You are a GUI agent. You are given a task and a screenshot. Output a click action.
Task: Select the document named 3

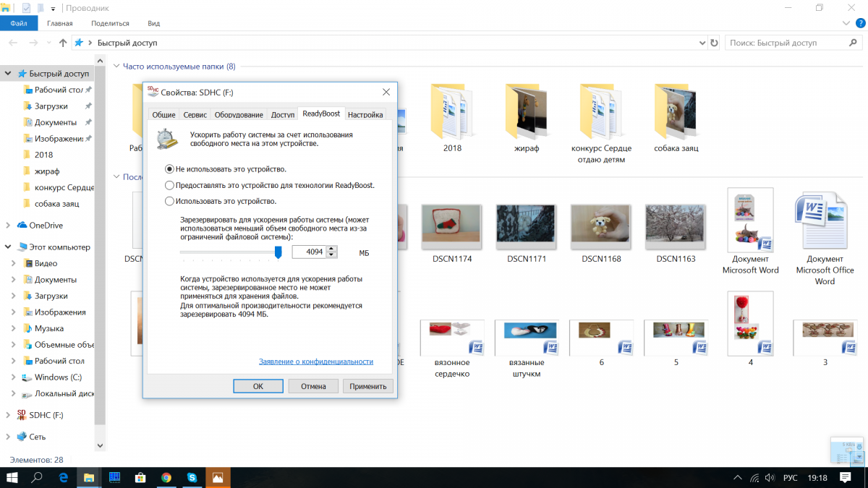tap(825, 337)
